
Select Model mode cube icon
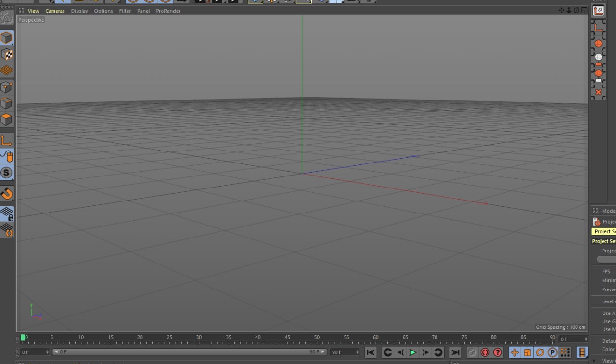point(6,38)
